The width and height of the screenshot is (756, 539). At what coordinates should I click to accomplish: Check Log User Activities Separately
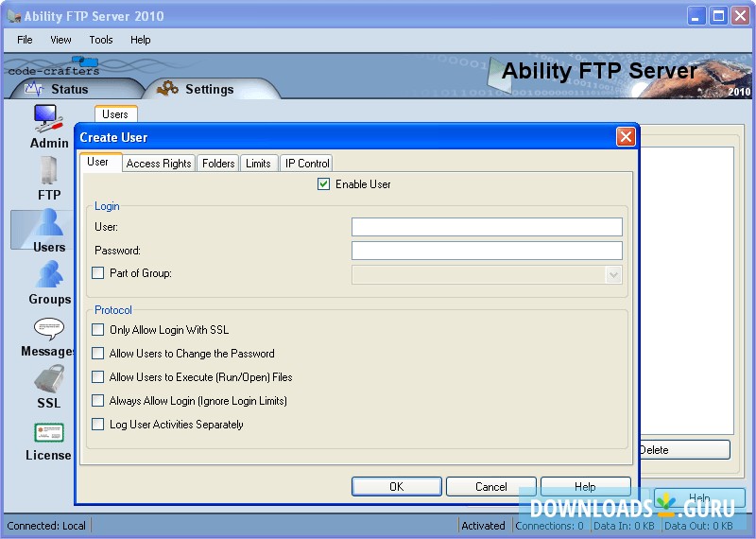click(98, 425)
